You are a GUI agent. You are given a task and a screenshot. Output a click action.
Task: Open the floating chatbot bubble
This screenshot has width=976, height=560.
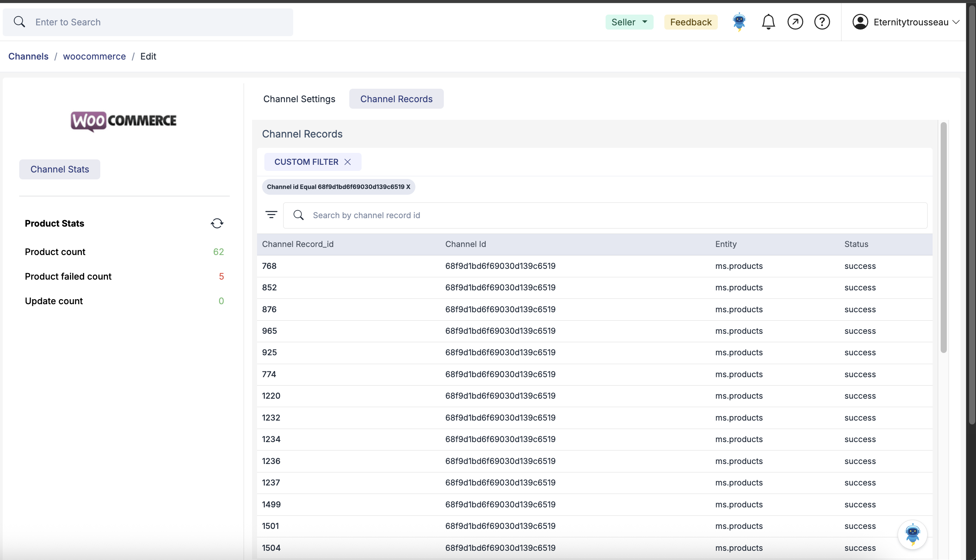click(912, 534)
